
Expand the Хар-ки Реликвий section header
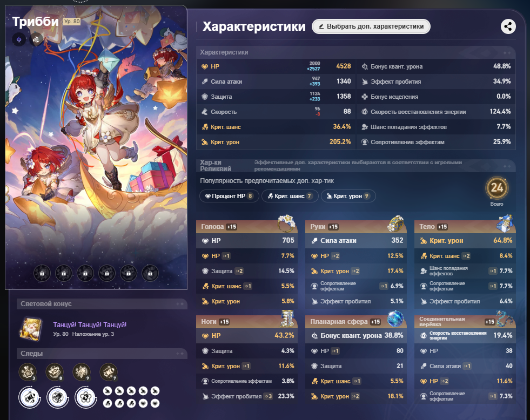[x=356, y=165]
